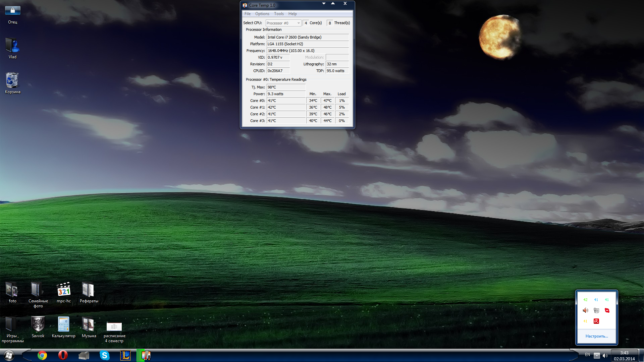The width and height of the screenshot is (644, 362).
Task: Click the Power value 9.3 watts
Action: click(x=286, y=94)
